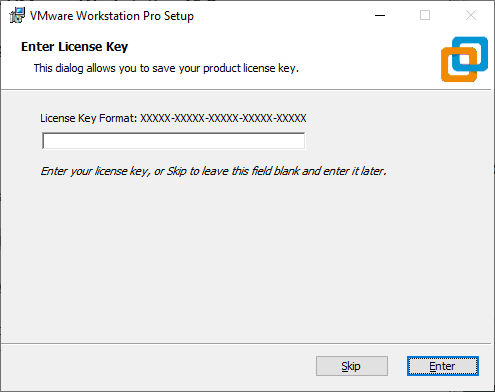Click the "Enter License Key" heading

coord(74,47)
